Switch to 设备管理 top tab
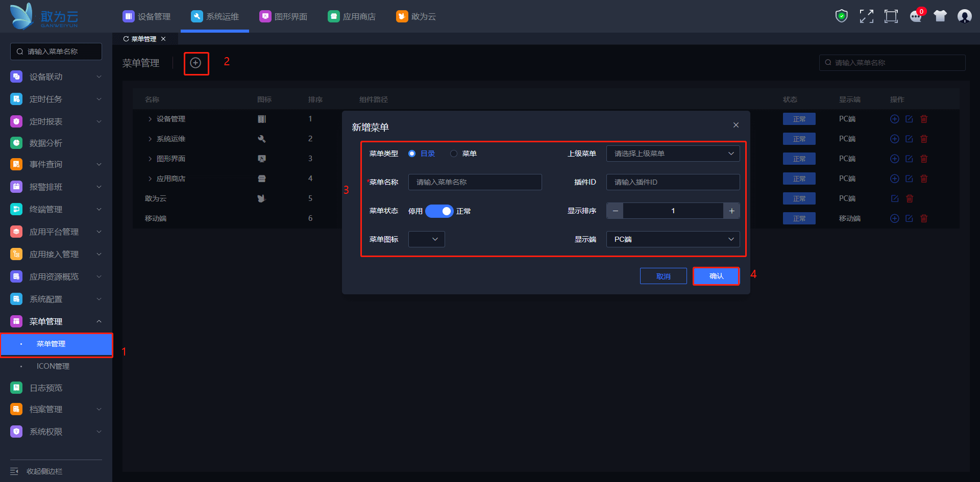 pos(146,16)
